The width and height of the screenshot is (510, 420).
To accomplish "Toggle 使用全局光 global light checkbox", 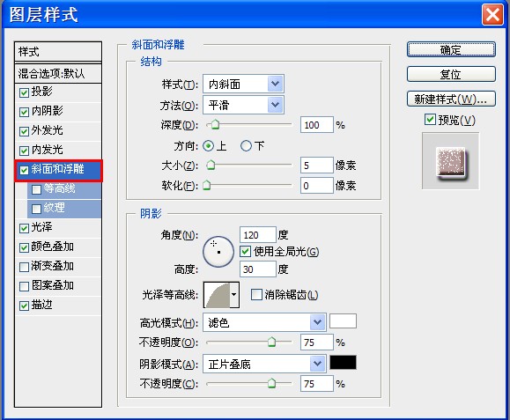I will tap(245, 251).
